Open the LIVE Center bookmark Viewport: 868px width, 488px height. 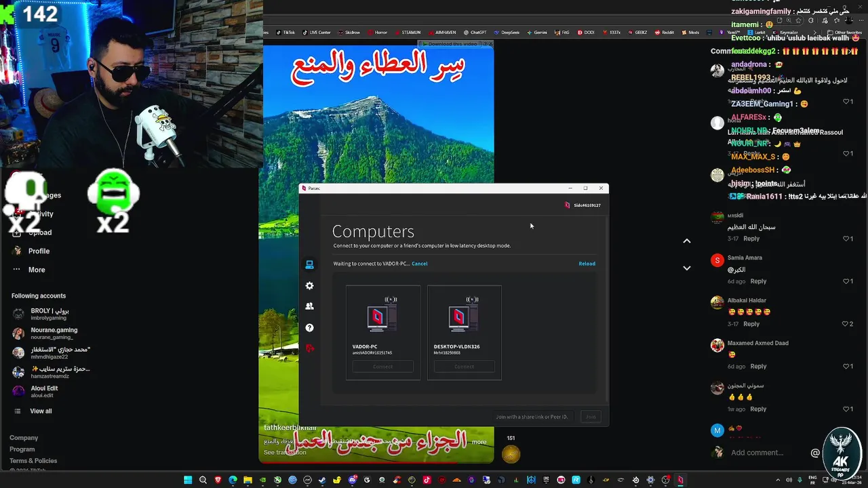pos(317,33)
